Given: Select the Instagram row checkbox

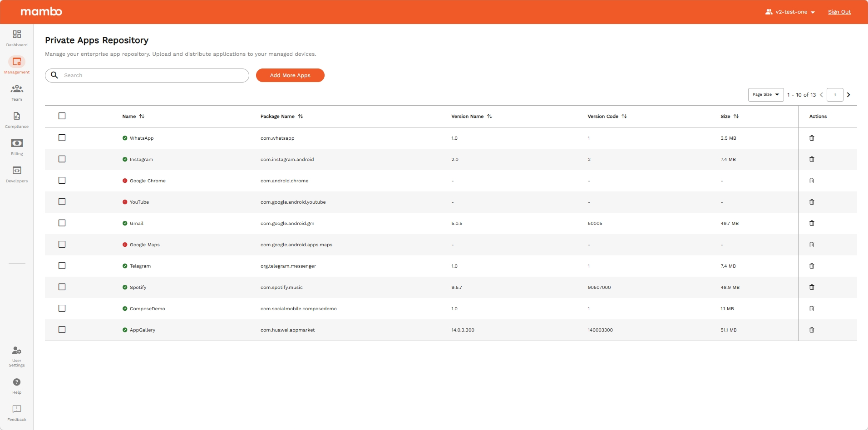Looking at the screenshot, I should 62,159.
